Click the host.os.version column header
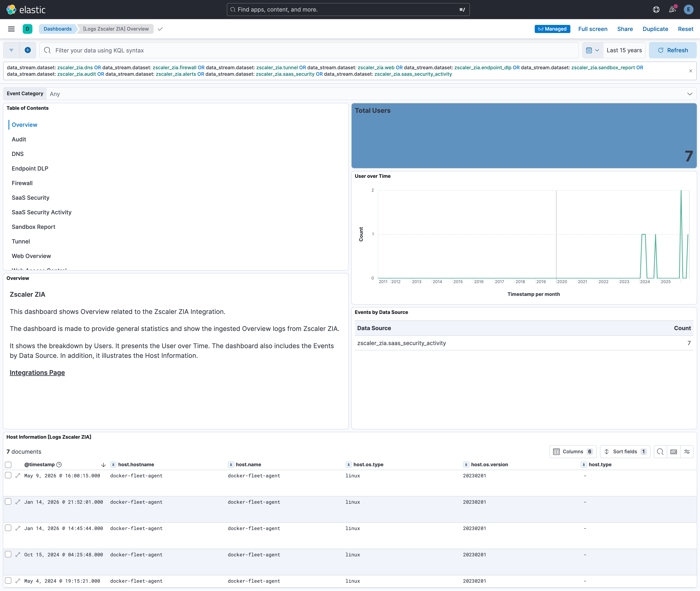The height and width of the screenshot is (591, 700). [489, 465]
